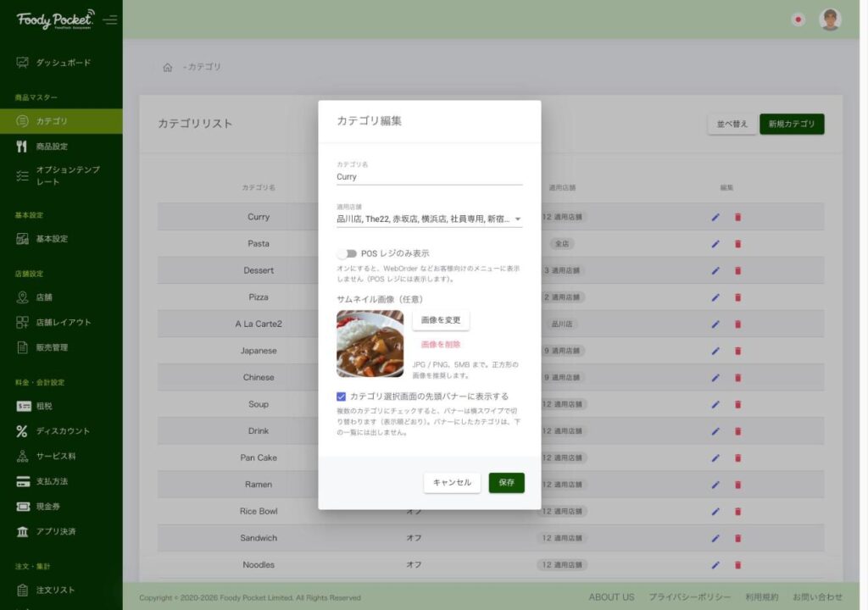Click the delete trash icon for Curry row

pyautogui.click(x=737, y=217)
